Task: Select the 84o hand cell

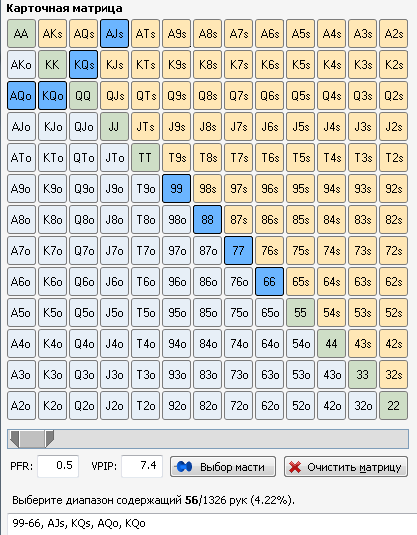Action: 207,344
